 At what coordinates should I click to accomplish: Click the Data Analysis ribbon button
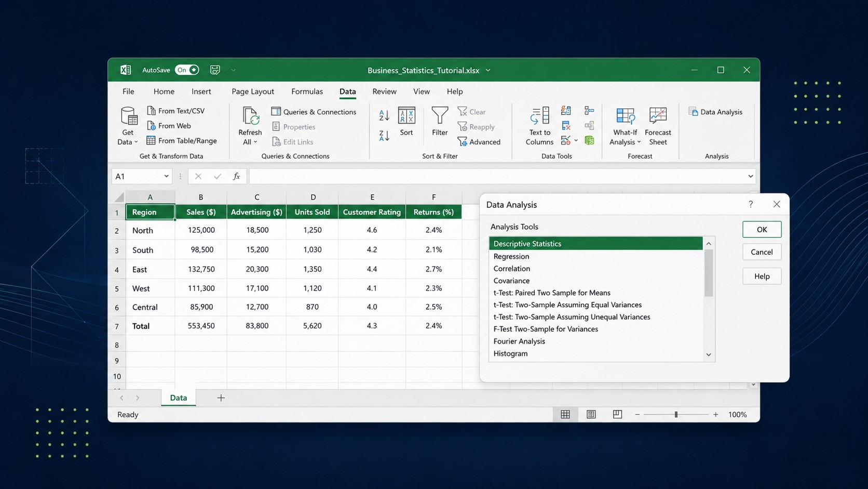click(x=715, y=112)
